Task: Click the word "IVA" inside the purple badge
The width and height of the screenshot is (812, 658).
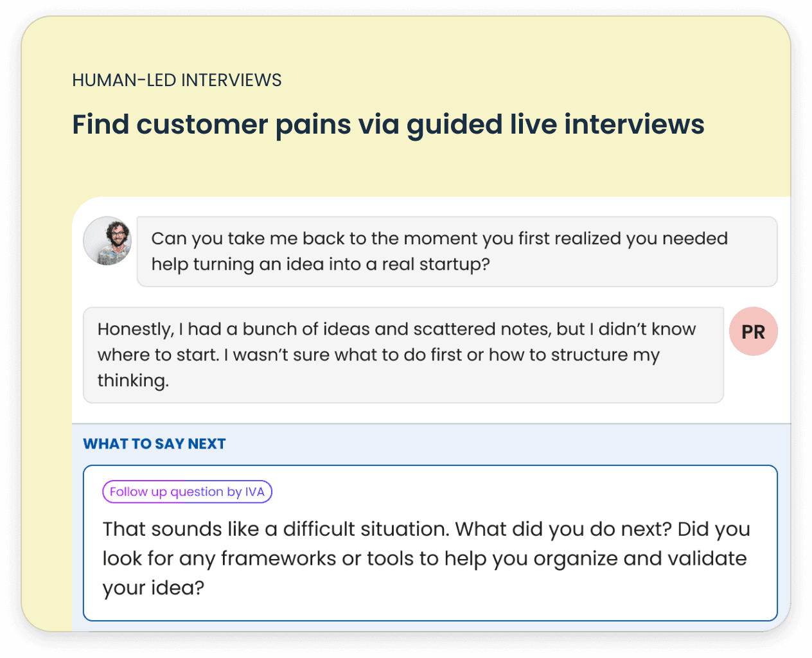Action: [x=255, y=492]
